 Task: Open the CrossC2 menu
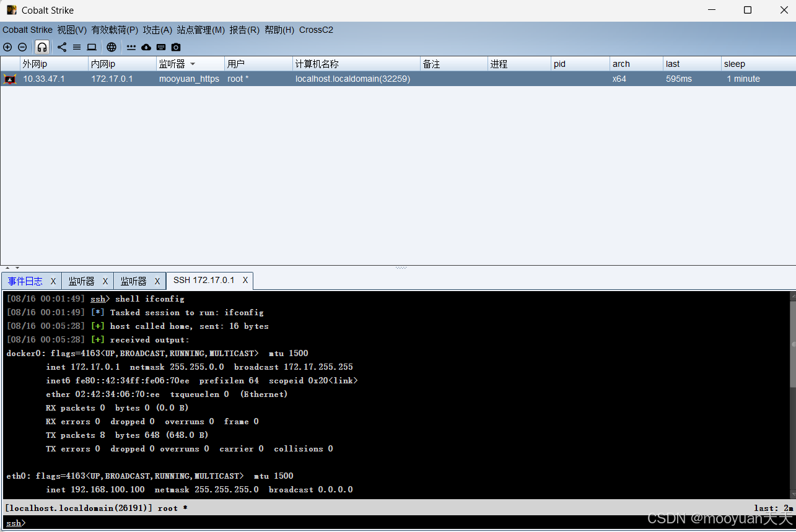click(316, 30)
